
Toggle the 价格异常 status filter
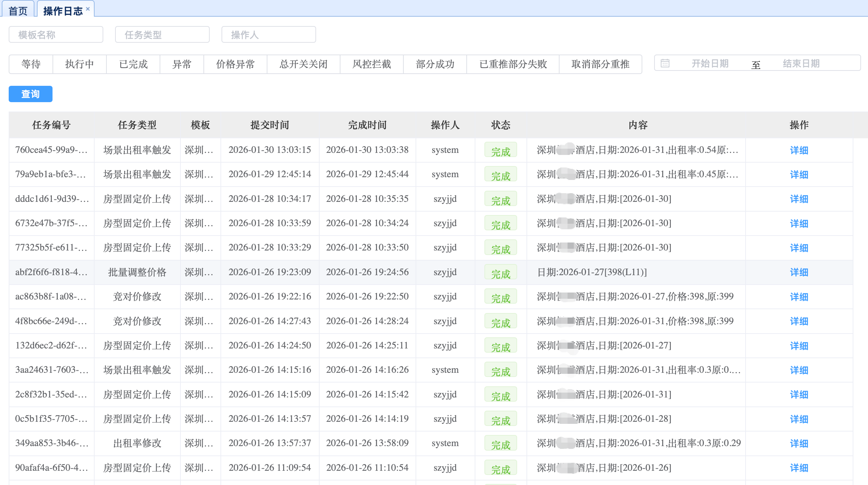(235, 64)
